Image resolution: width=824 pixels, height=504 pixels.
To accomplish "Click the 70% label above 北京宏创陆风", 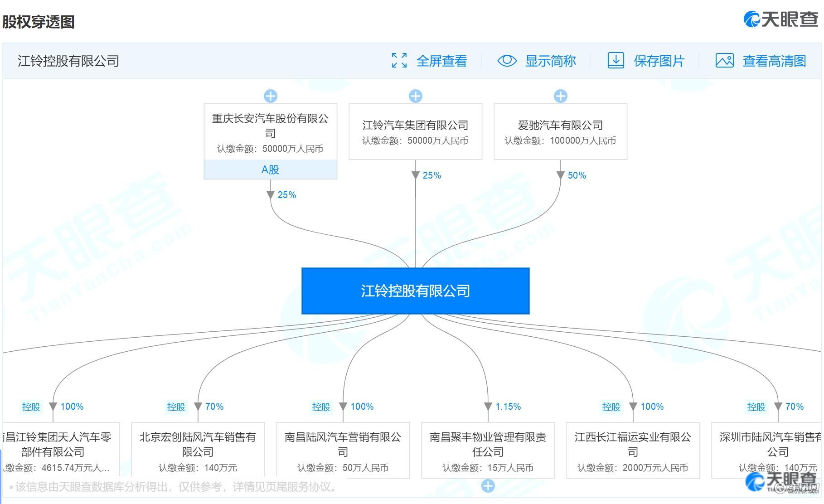I will (214, 407).
